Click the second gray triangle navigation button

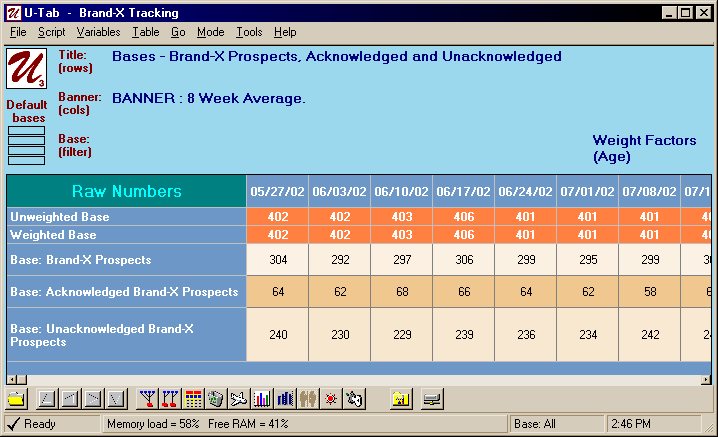pyautogui.click(x=70, y=399)
